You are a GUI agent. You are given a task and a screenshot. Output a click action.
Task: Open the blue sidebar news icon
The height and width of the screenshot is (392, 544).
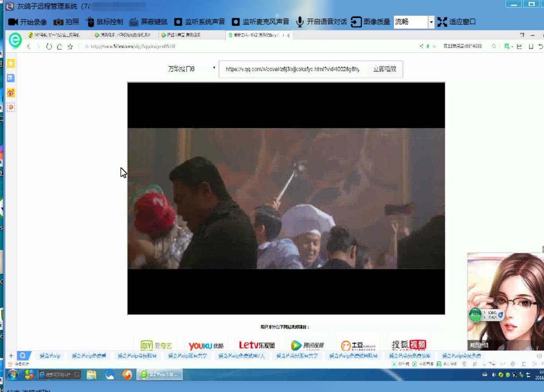click(x=11, y=78)
